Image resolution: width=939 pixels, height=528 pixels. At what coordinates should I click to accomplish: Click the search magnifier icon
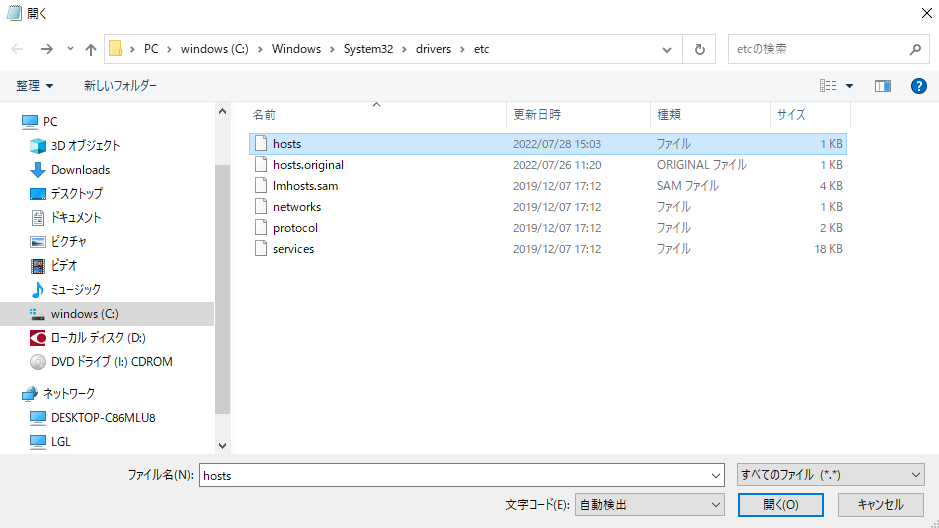click(x=914, y=49)
